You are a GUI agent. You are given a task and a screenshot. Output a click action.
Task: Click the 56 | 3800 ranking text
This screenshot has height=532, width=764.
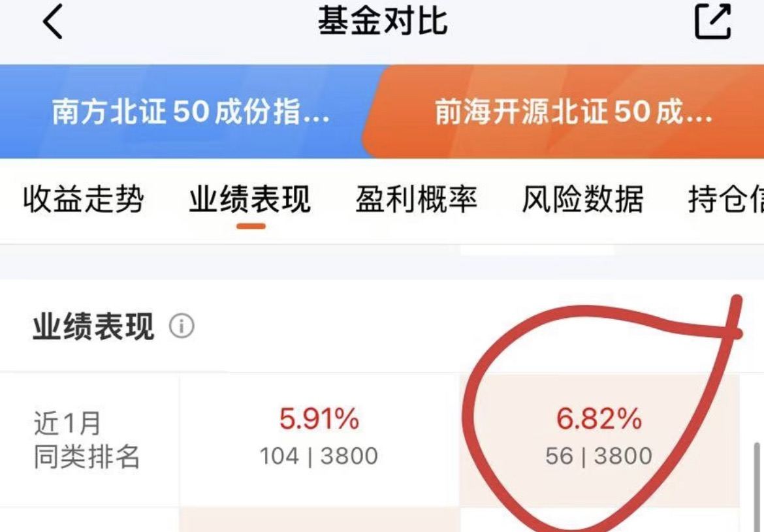coord(599,456)
